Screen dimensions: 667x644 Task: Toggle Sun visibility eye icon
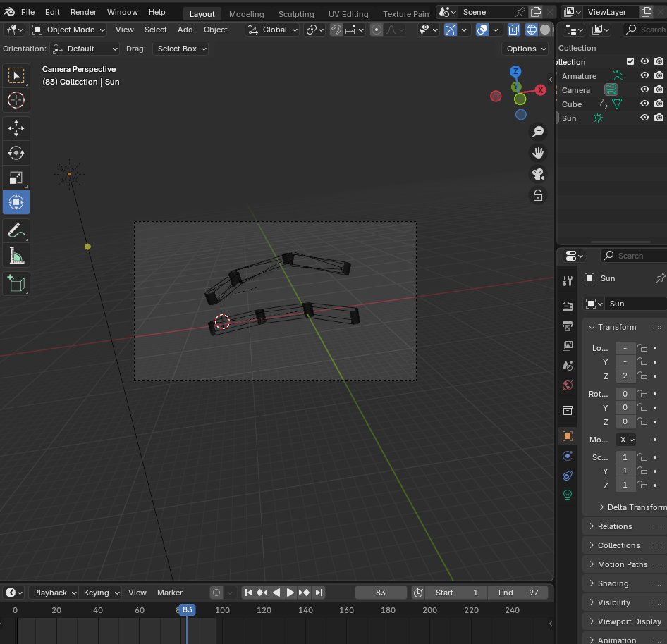[x=644, y=118]
